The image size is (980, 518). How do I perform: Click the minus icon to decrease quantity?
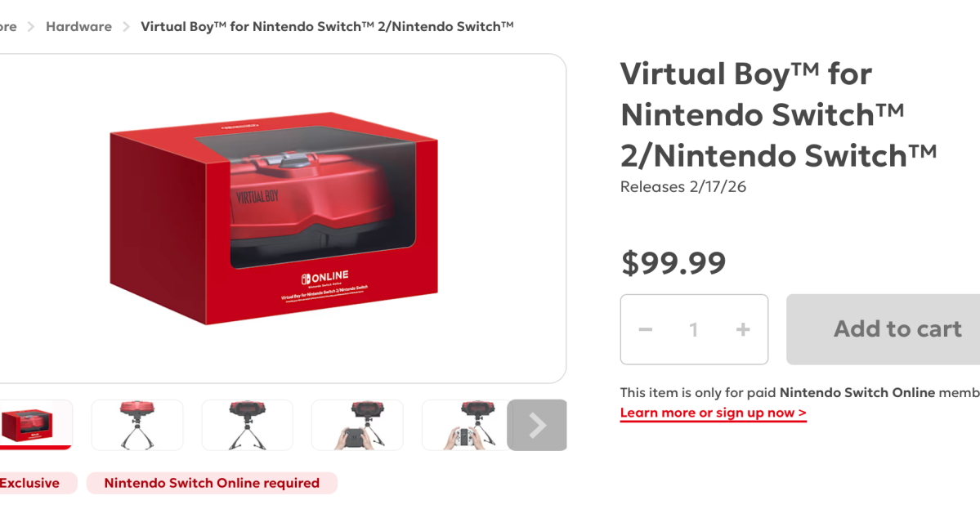645,329
